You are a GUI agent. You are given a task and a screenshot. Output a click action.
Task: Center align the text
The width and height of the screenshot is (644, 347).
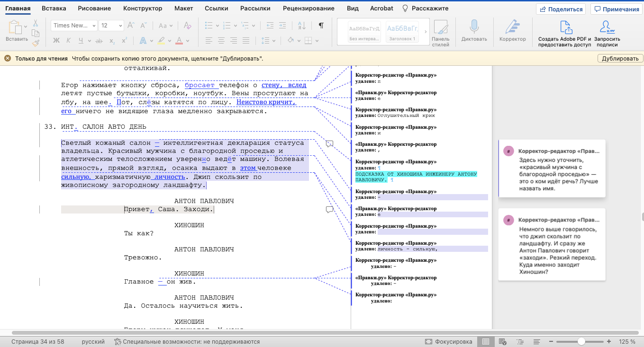pyautogui.click(x=221, y=41)
